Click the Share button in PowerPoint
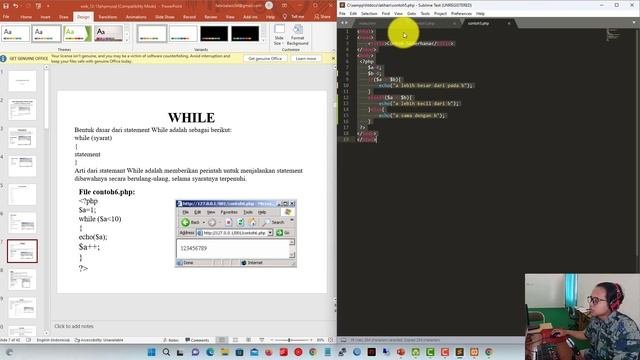 pos(322,17)
